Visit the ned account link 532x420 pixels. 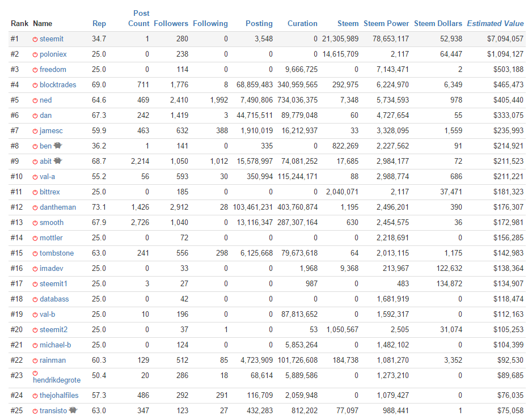pyautogui.click(x=46, y=100)
